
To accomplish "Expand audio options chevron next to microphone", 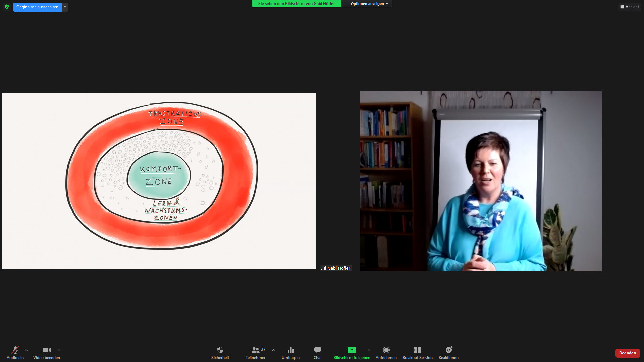I will point(26,350).
